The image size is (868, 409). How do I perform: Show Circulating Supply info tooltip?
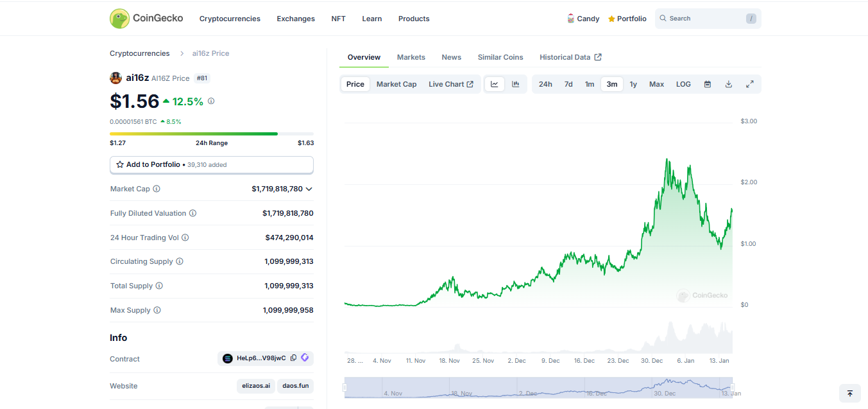(180, 261)
